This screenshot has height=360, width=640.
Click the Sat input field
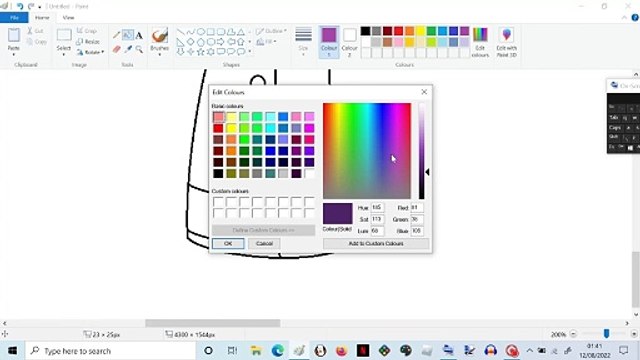click(x=377, y=219)
